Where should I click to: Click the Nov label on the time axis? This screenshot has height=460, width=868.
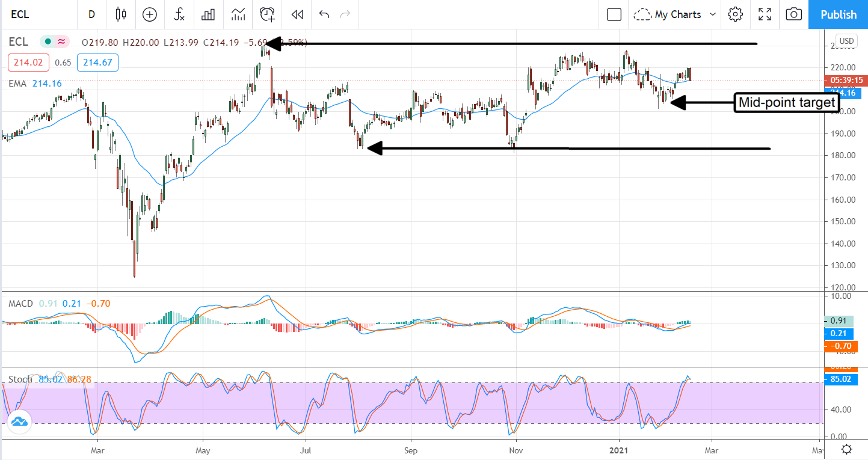[x=516, y=449]
